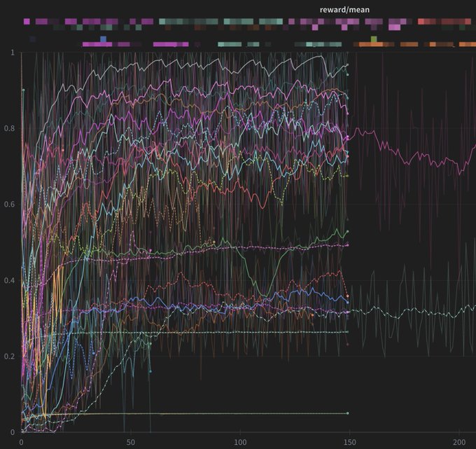Screen dimensions: 476x449
Task: Select the flat yellow line near 0.05
Action: click(210, 413)
